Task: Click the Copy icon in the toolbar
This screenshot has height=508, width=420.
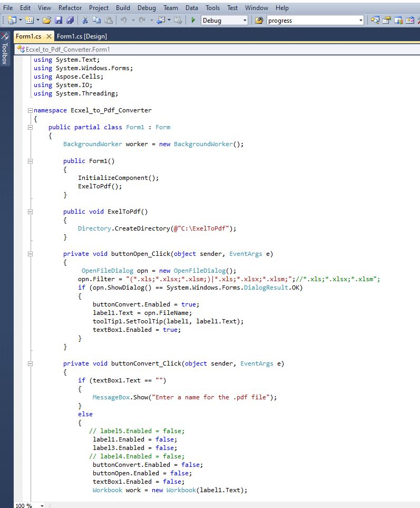Action: tap(96, 21)
